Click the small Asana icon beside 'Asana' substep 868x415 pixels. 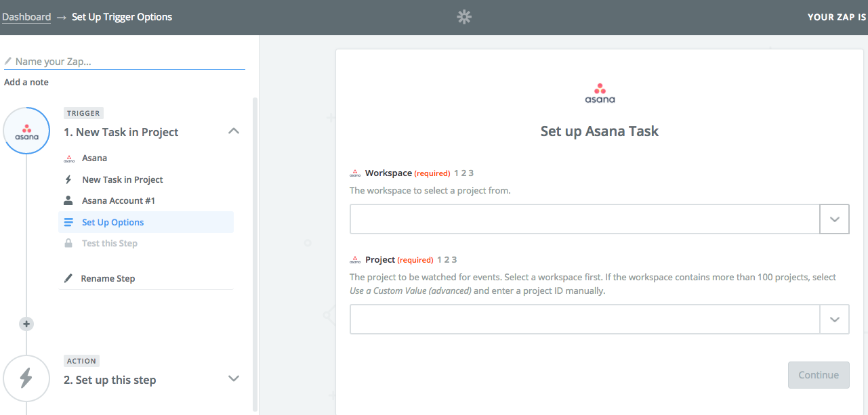(68, 158)
